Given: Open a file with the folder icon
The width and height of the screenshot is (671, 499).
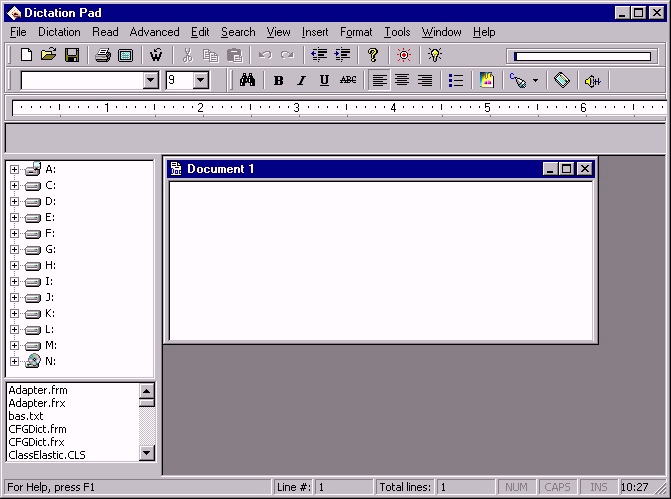Looking at the screenshot, I should coord(49,55).
